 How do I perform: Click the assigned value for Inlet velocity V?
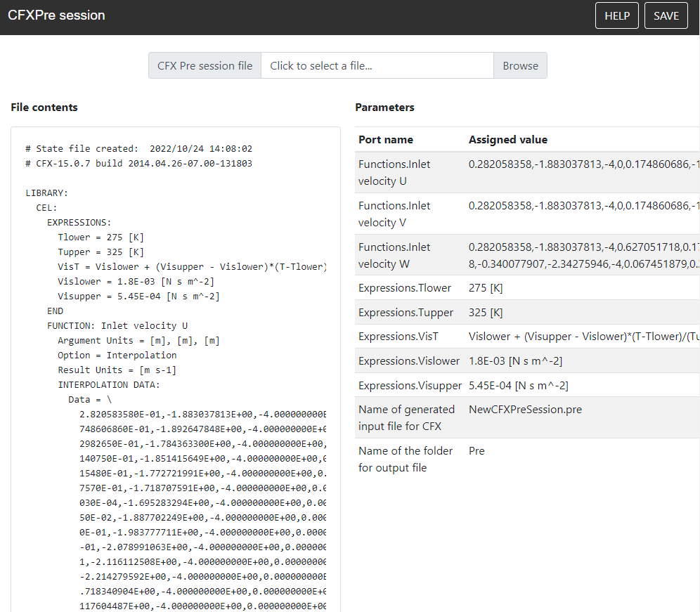(x=584, y=206)
